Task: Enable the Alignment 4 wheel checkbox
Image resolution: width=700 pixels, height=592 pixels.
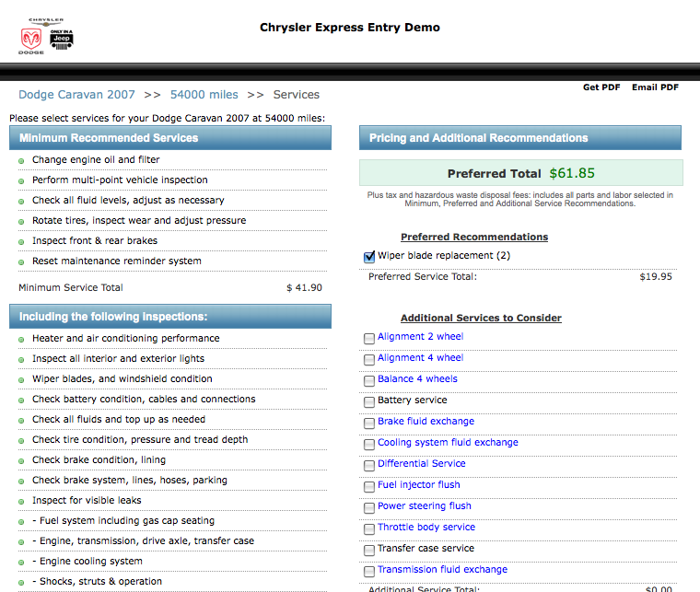Action: tap(369, 360)
